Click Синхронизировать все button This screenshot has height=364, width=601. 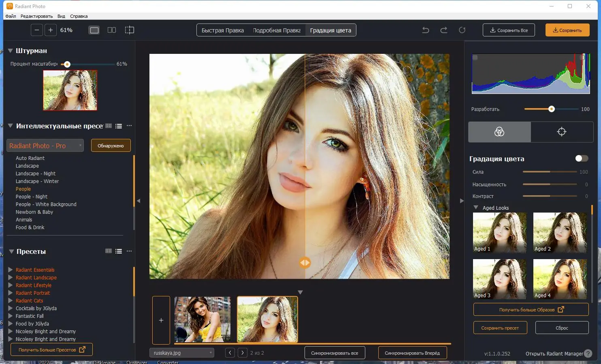pos(335,353)
